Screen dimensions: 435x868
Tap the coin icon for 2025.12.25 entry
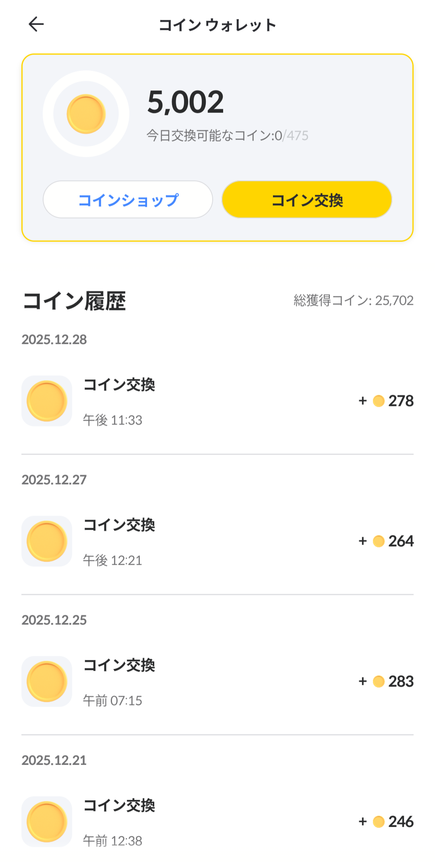pos(47,681)
